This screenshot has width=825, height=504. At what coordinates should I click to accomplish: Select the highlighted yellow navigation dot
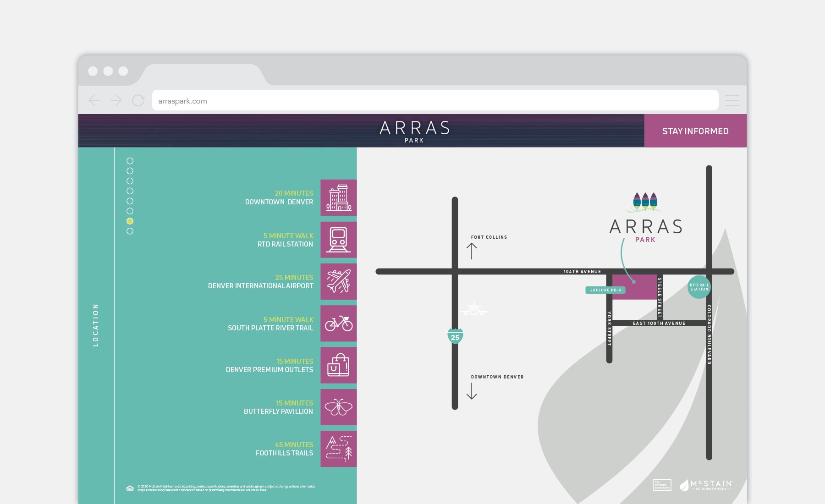tap(130, 221)
